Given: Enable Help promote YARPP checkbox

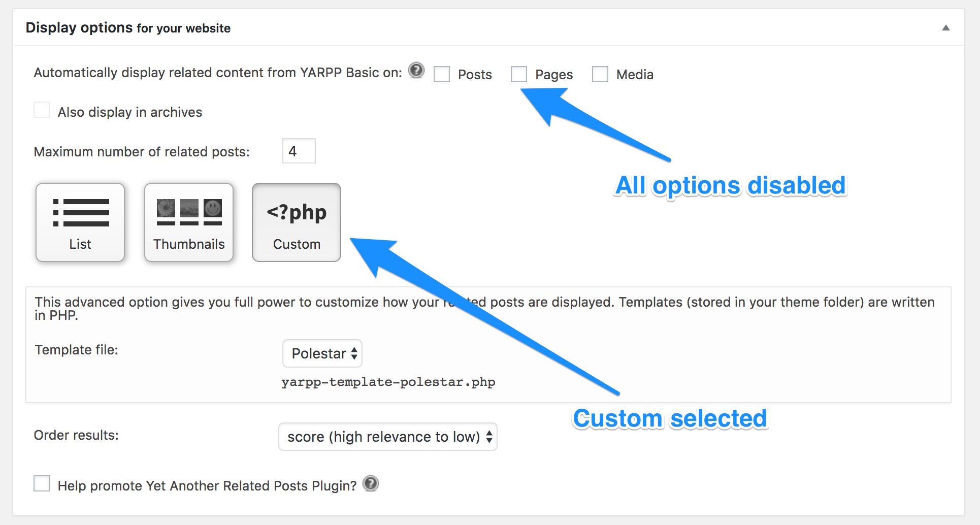Looking at the screenshot, I should coord(42,483).
